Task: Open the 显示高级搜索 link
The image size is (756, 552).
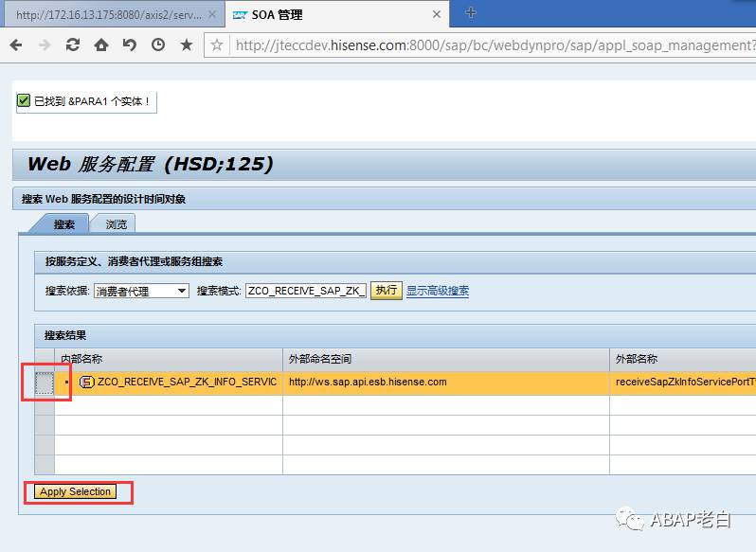Action: [x=438, y=291]
